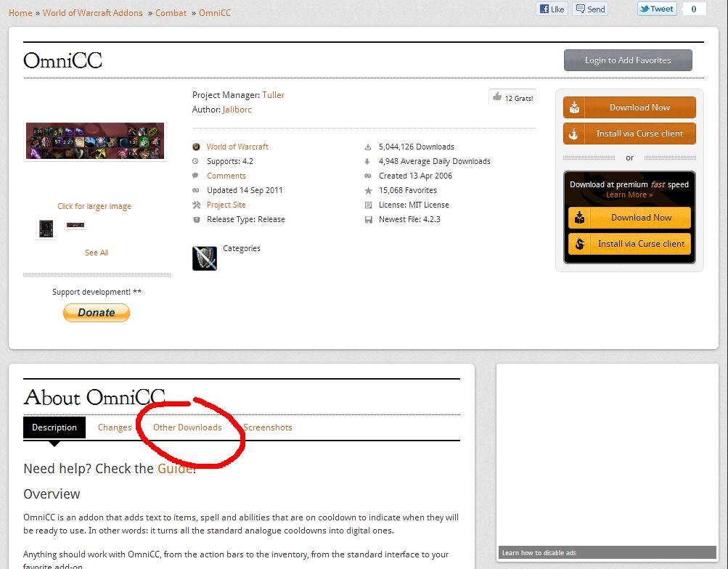
Task: Click the icon beside Created 13 Apr 2006
Action: coord(368,176)
